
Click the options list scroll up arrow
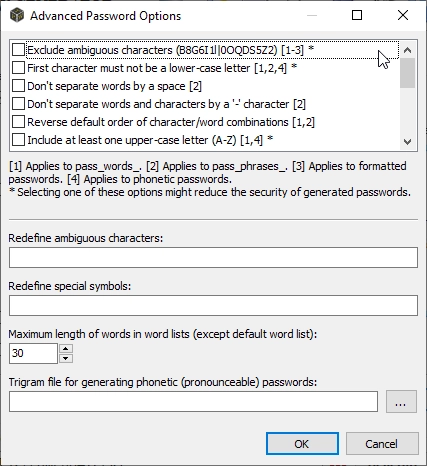[x=407, y=50]
